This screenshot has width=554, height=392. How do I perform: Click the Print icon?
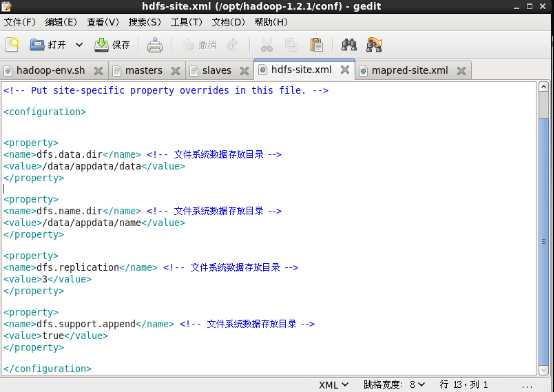155,45
